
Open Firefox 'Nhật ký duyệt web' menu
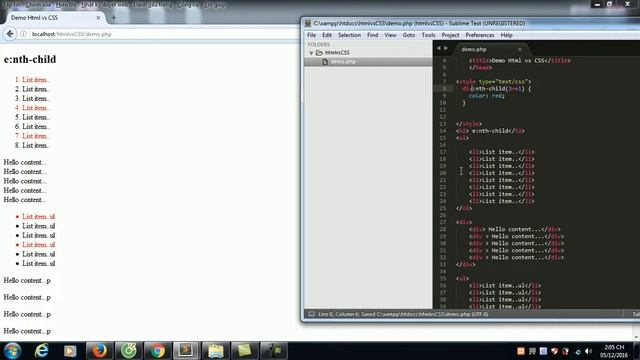[x=104, y=4]
